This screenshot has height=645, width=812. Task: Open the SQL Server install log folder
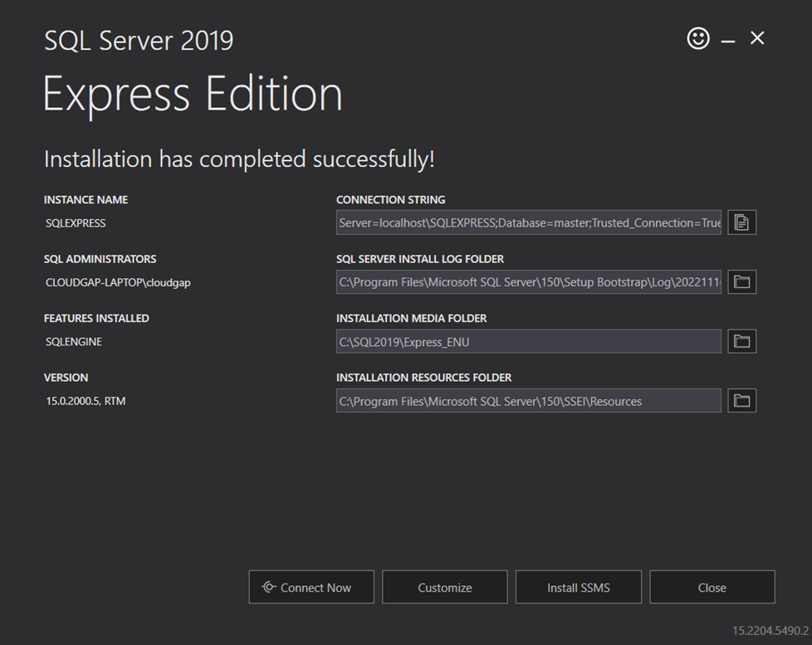coord(741,282)
